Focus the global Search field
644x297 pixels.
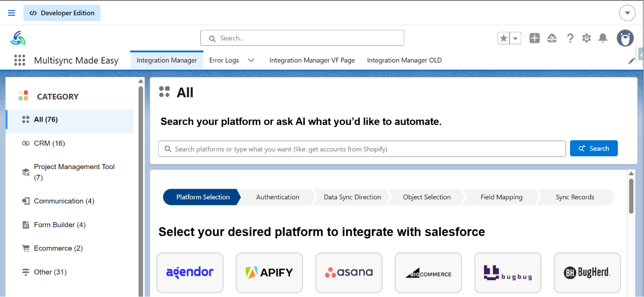[x=302, y=38]
